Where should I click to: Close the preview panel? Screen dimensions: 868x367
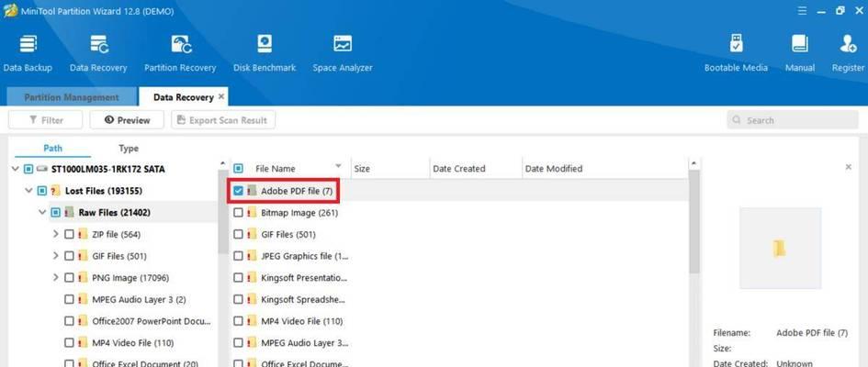(848, 167)
